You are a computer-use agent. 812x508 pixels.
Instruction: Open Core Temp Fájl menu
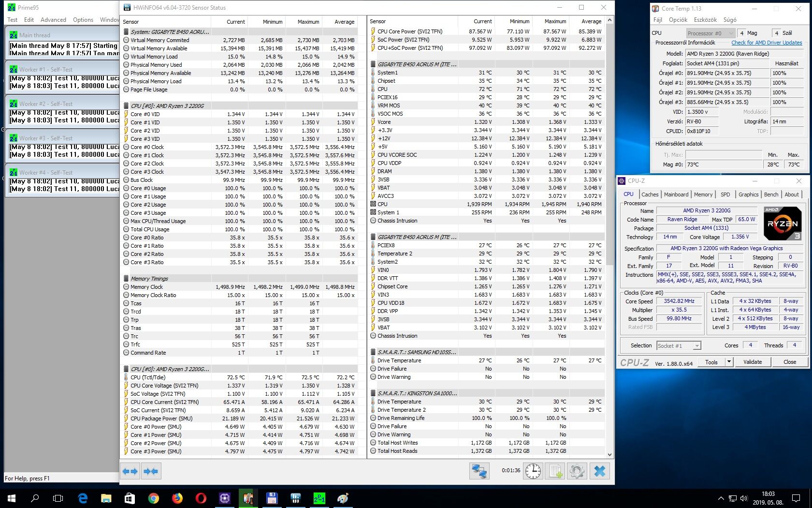(658, 20)
